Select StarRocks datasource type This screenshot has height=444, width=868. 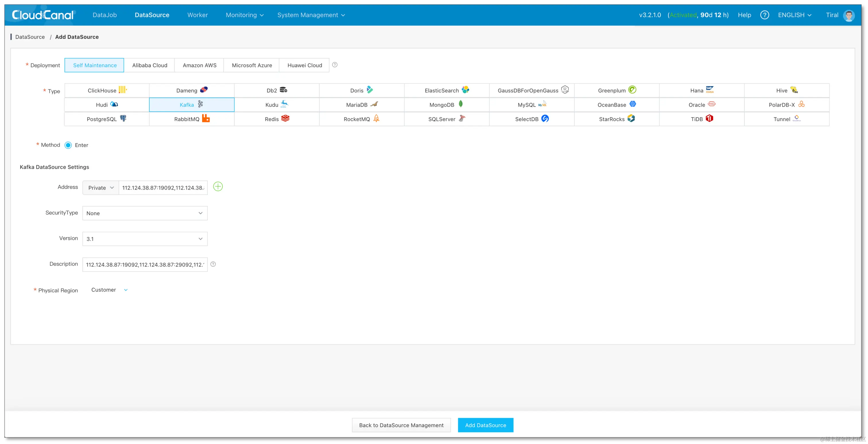click(x=617, y=119)
